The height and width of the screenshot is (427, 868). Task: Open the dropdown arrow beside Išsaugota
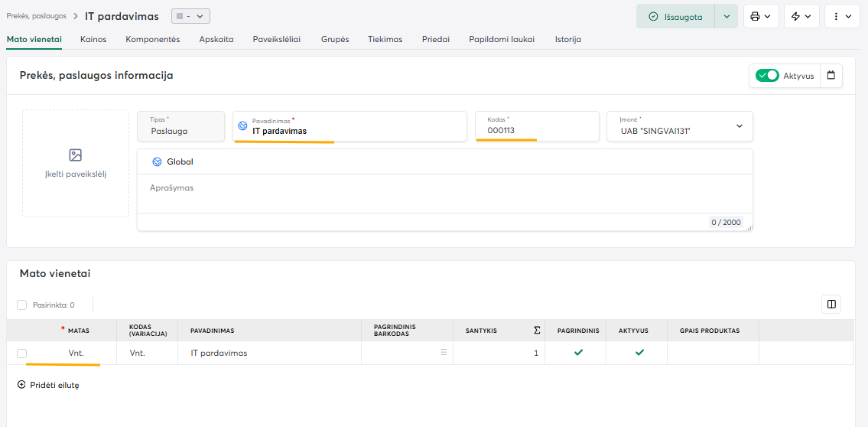click(x=726, y=16)
